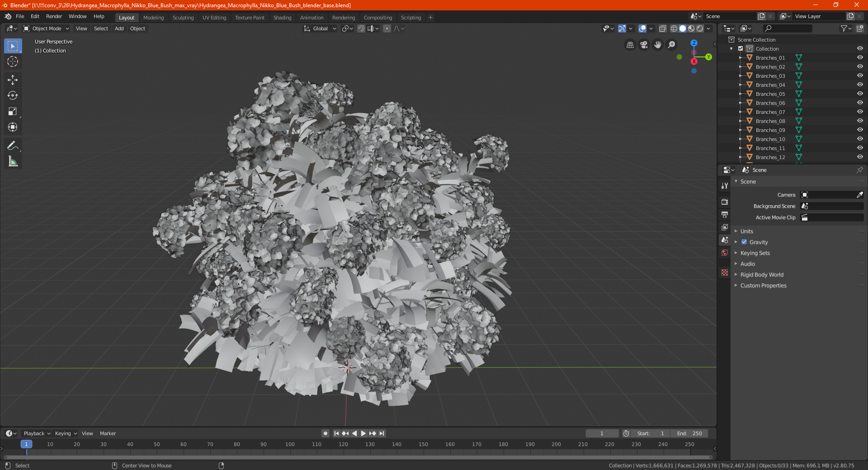Open the Output properties tab
Screen dimensions: 868x470
tap(725, 215)
